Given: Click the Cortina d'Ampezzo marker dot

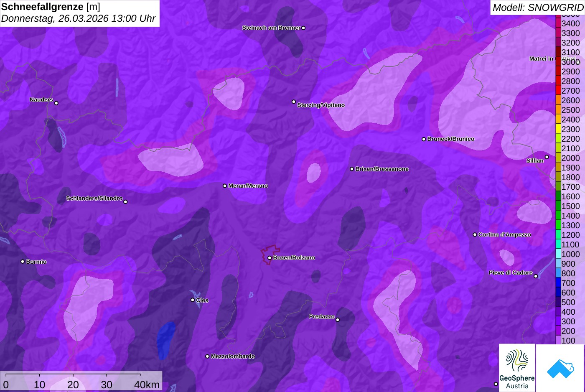Looking at the screenshot, I should [475, 234].
